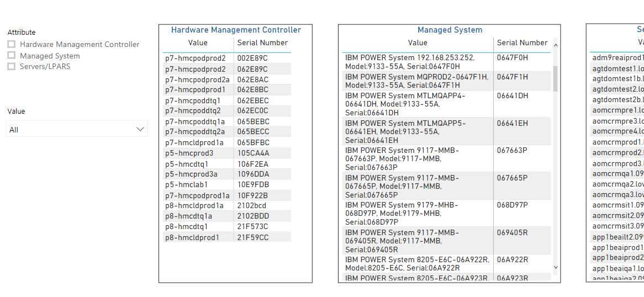This screenshot has height=297, width=644.
Task: Select the adm9reaiprod1 server row
Action: point(617,58)
